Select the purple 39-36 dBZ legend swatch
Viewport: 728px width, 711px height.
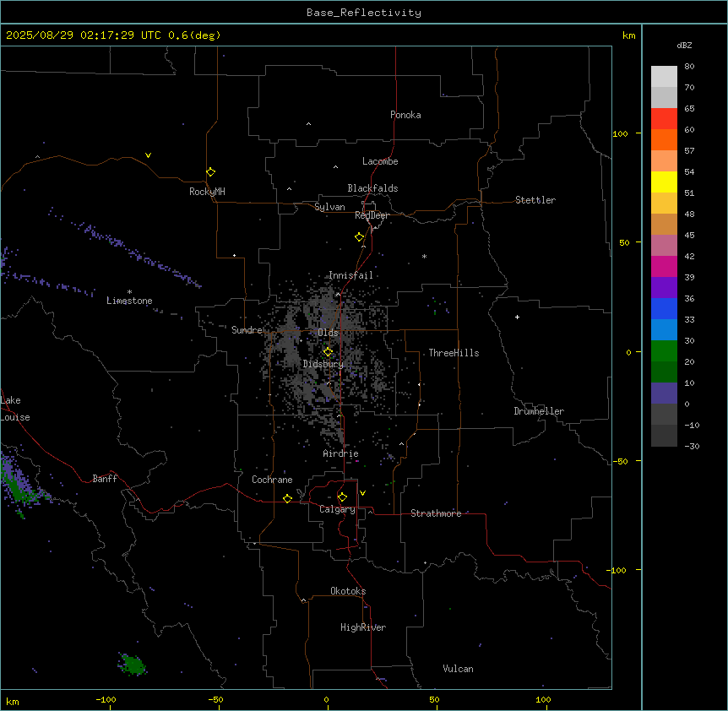click(x=664, y=288)
